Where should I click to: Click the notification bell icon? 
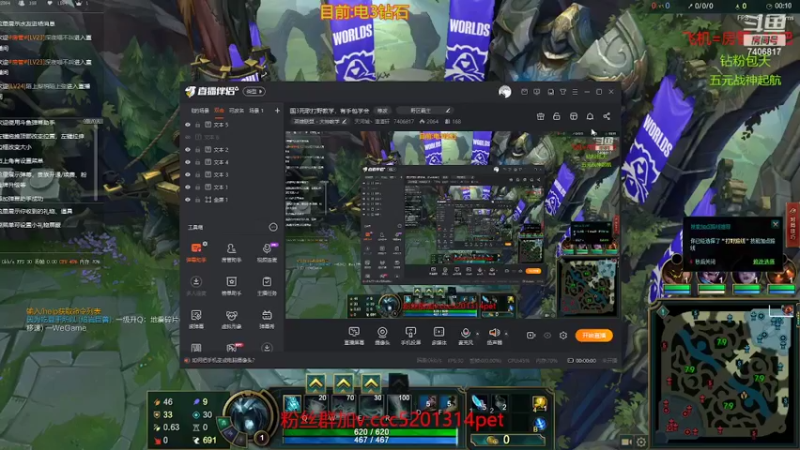tap(590, 116)
